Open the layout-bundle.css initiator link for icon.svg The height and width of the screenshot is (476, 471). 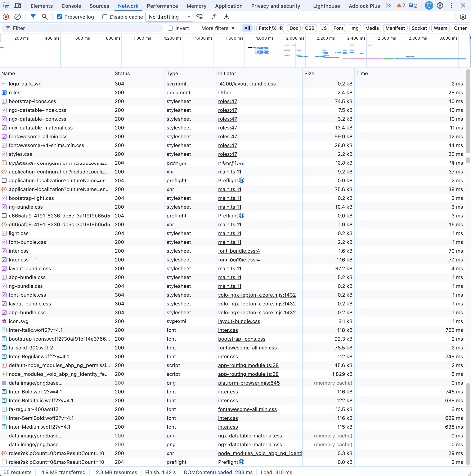tap(239, 321)
